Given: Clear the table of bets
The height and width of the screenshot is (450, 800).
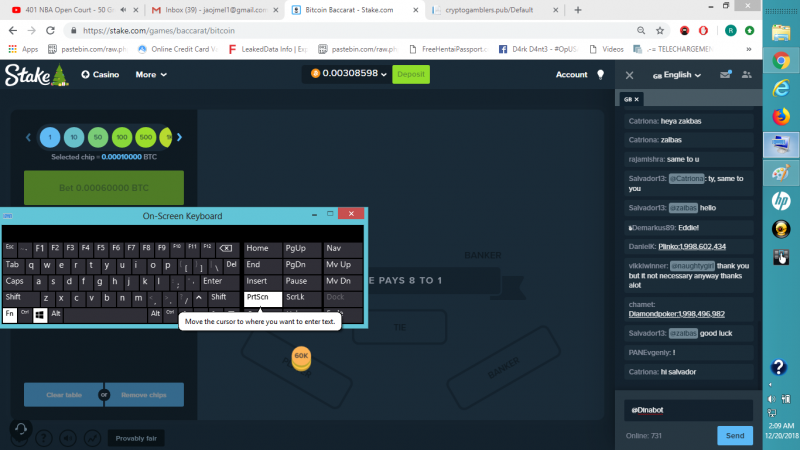Looking at the screenshot, I should (64, 395).
